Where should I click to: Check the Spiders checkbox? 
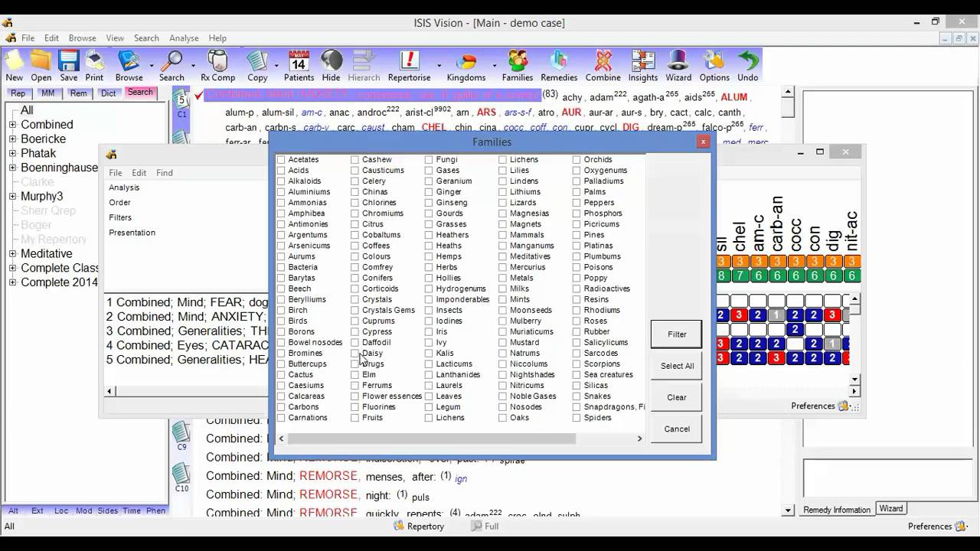point(577,418)
